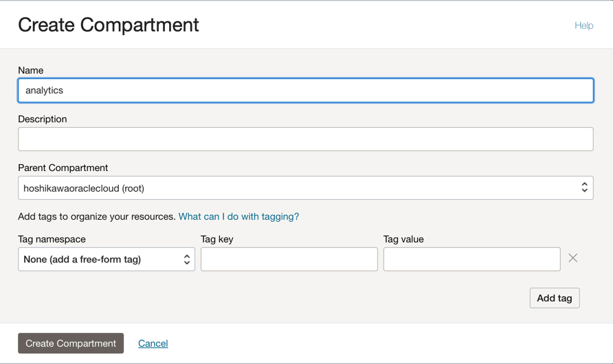Open 'What can I do with tagging?' link

click(238, 216)
